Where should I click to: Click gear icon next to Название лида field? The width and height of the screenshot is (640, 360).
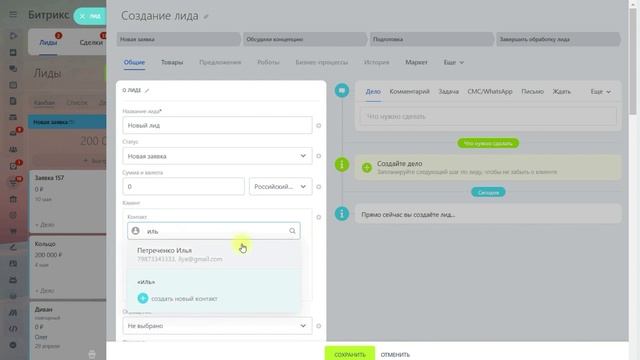pyautogui.click(x=319, y=126)
